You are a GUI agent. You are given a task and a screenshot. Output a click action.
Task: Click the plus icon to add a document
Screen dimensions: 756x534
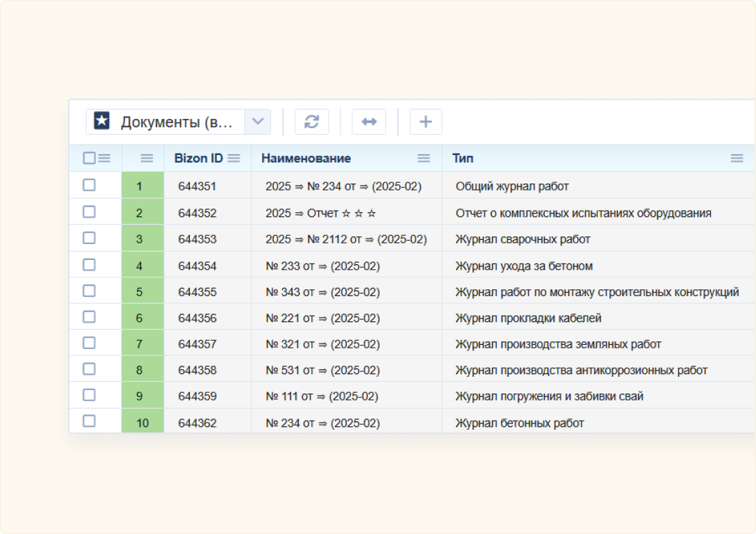coord(425,121)
